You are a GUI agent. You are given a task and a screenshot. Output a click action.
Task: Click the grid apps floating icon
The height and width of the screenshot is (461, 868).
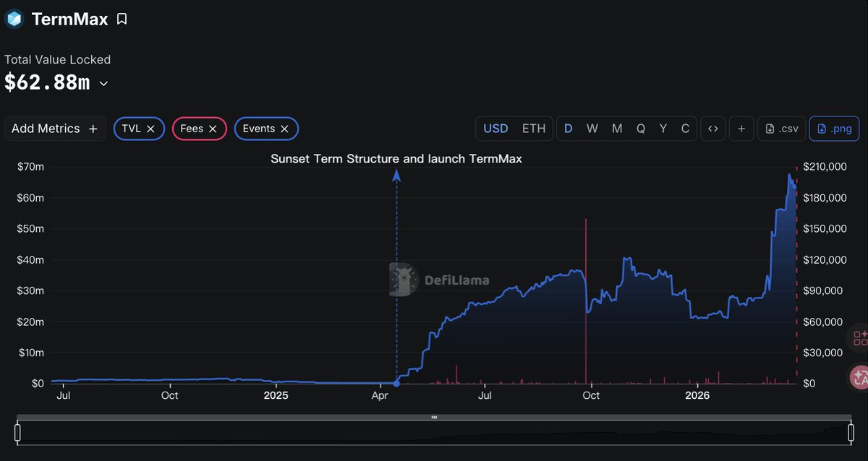(860, 337)
